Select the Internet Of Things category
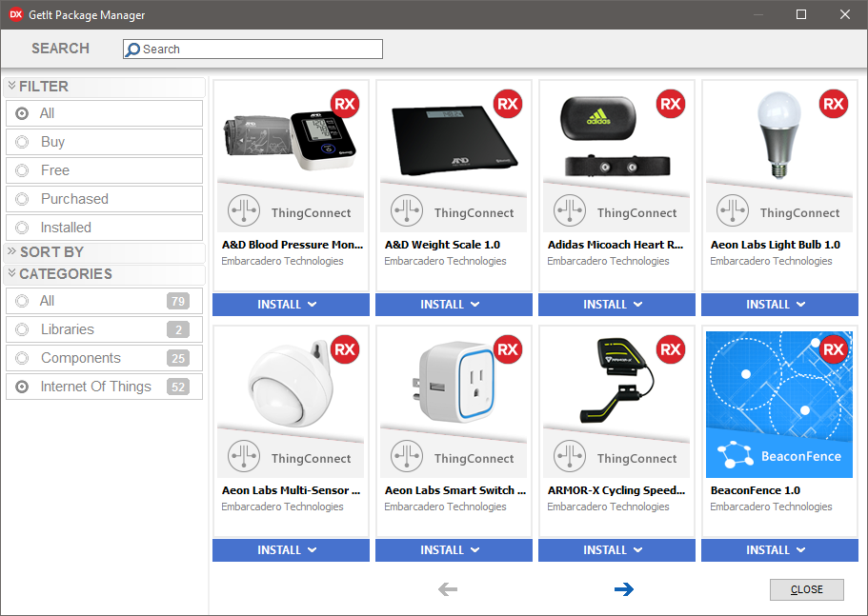 pos(104,387)
